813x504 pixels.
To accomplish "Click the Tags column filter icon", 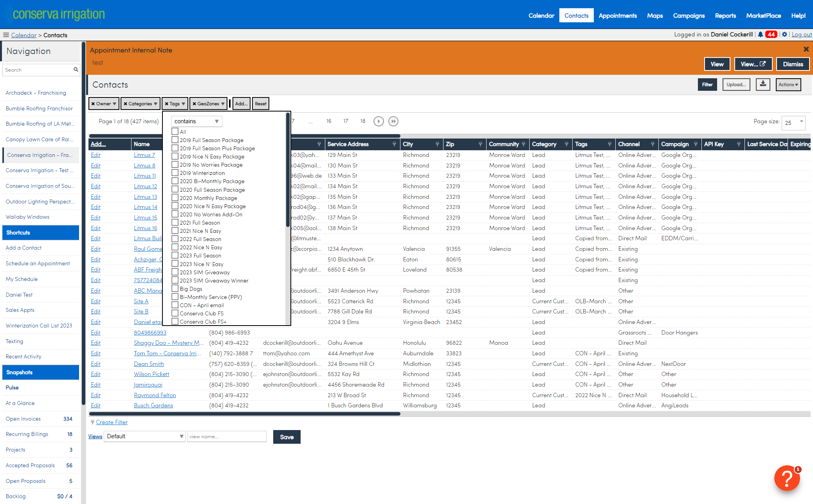I will 609,144.
